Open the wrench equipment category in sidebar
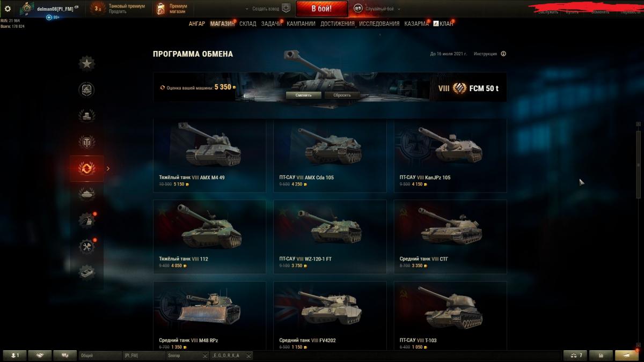 (87, 246)
